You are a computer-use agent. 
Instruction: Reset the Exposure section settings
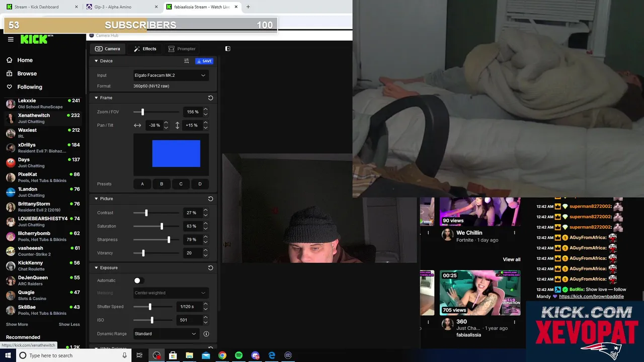[x=210, y=268]
